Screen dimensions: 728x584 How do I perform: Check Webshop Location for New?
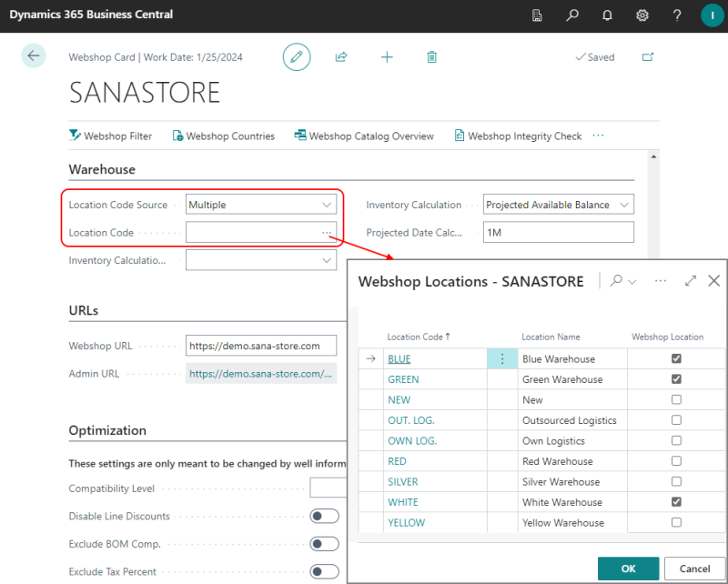pyautogui.click(x=676, y=399)
